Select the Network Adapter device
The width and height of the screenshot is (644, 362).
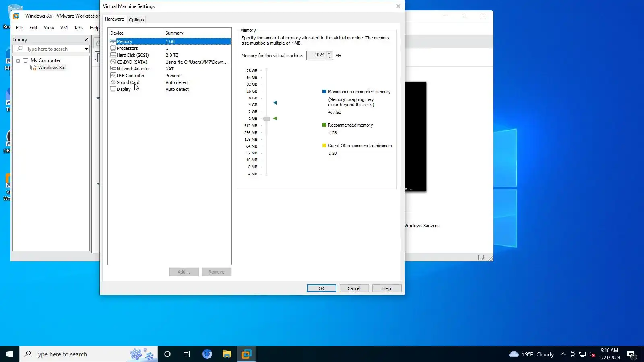pos(170,69)
